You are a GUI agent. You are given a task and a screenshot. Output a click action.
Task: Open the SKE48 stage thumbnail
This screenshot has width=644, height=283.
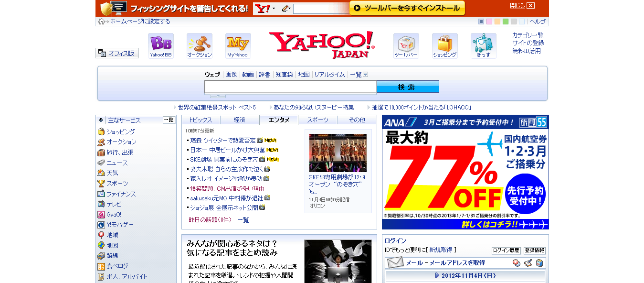coord(338,153)
